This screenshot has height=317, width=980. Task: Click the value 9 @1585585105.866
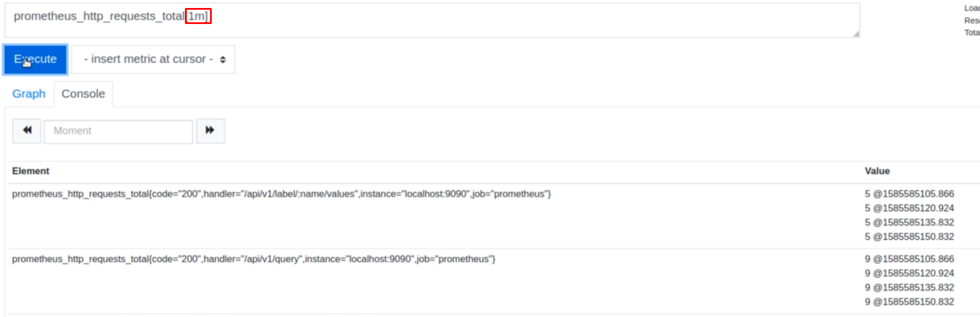click(x=909, y=259)
